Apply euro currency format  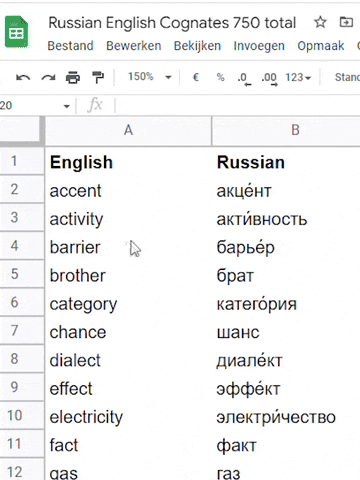coord(196,78)
